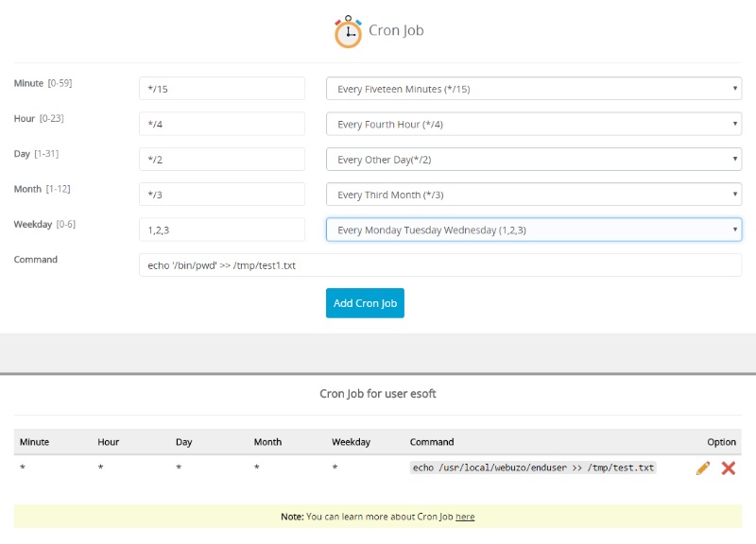
Task: Follow the 'here' link about Cron Job
Action: click(465, 517)
